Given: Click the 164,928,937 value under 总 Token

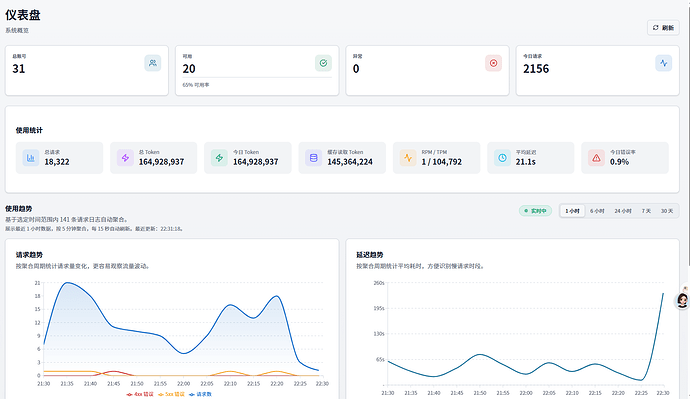Looking at the screenshot, I should tap(161, 162).
